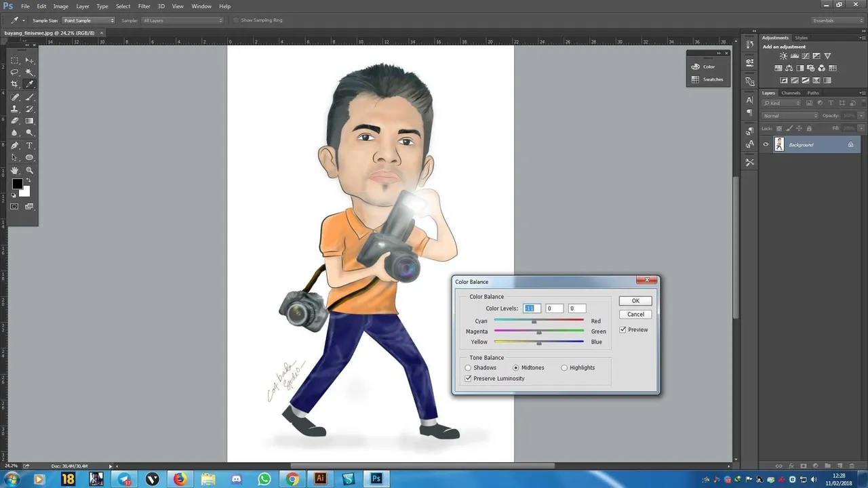The image size is (868, 488).
Task: Toggle Show Sampling Ring checkbox
Action: coord(236,20)
